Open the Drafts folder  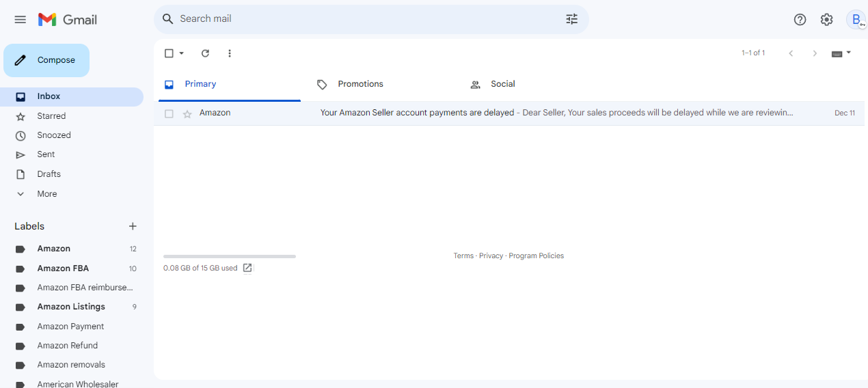coord(72,174)
